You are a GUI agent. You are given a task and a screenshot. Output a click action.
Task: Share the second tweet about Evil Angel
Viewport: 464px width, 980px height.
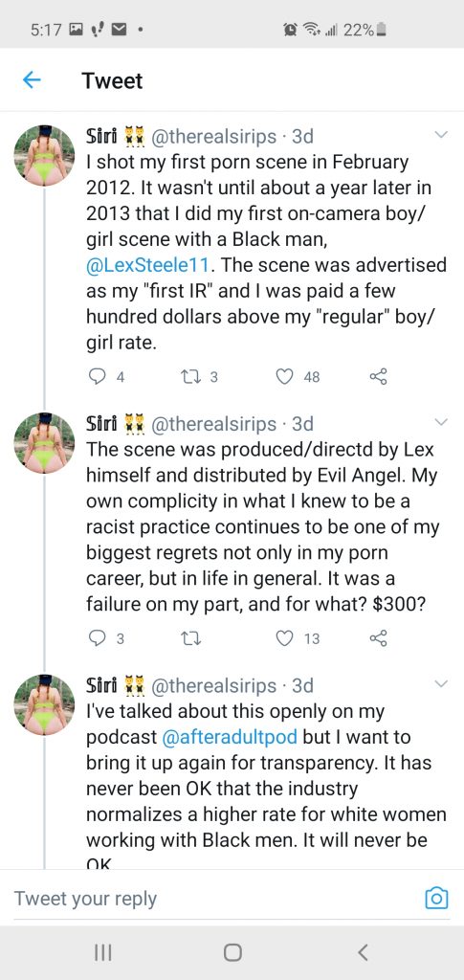pyautogui.click(x=379, y=638)
